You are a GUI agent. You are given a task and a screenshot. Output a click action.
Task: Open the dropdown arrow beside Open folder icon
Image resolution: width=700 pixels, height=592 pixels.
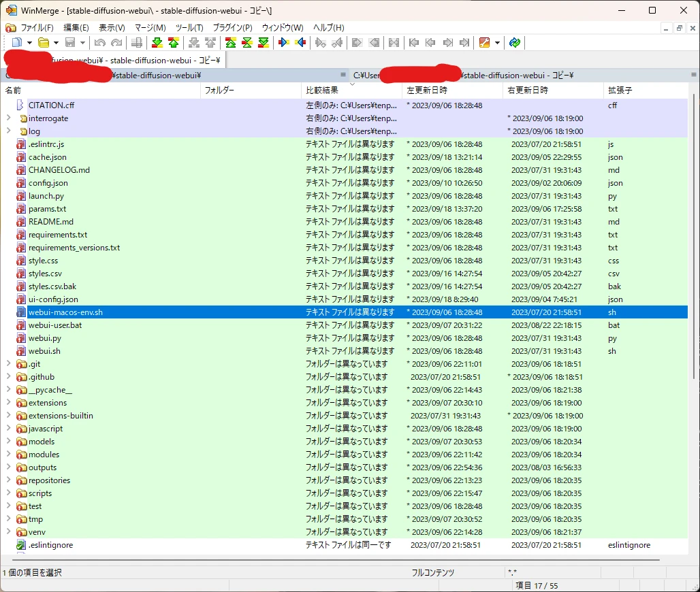pyautogui.click(x=57, y=43)
